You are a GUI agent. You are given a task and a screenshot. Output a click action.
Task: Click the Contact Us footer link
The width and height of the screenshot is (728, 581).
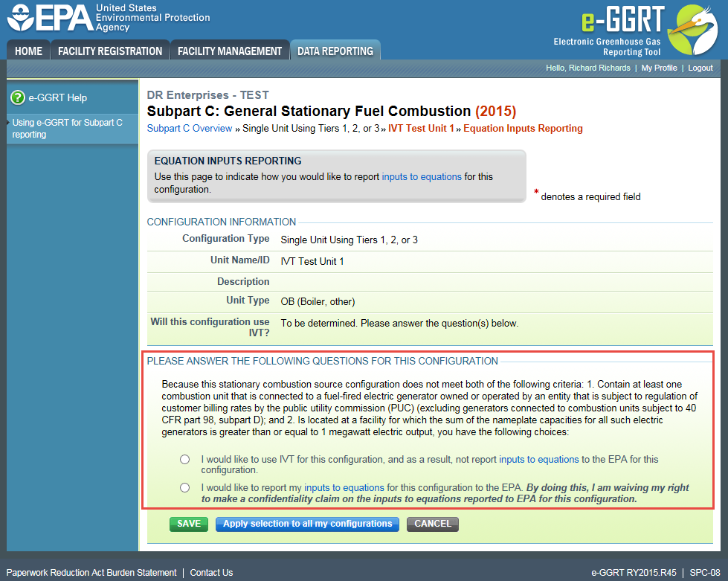coord(211,573)
